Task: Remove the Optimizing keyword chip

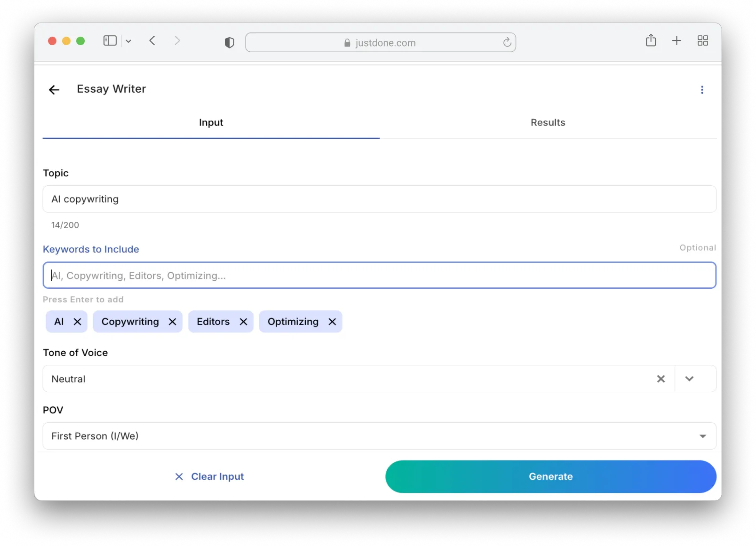Action: coord(332,322)
